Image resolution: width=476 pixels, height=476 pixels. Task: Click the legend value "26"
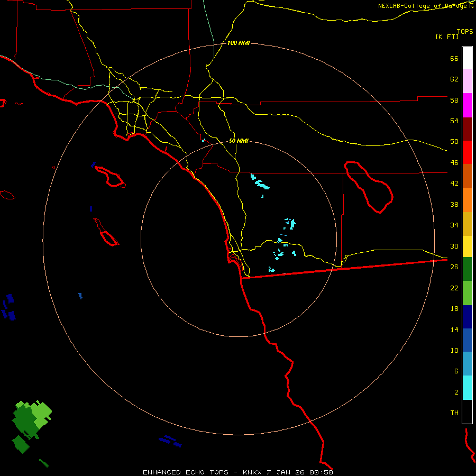tap(454, 267)
